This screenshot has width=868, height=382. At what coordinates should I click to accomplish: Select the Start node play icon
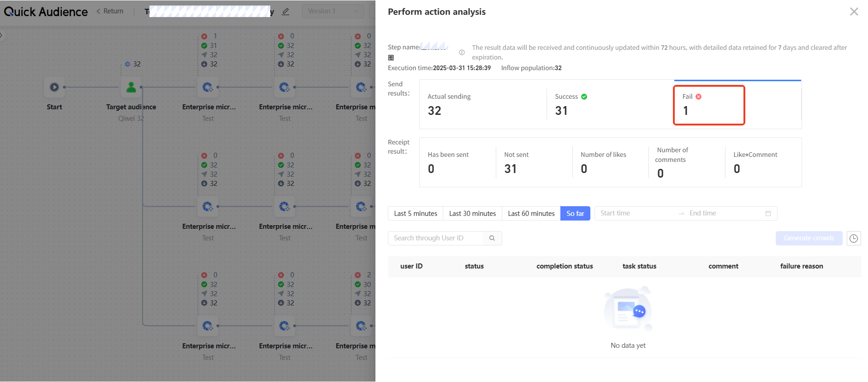point(54,87)
